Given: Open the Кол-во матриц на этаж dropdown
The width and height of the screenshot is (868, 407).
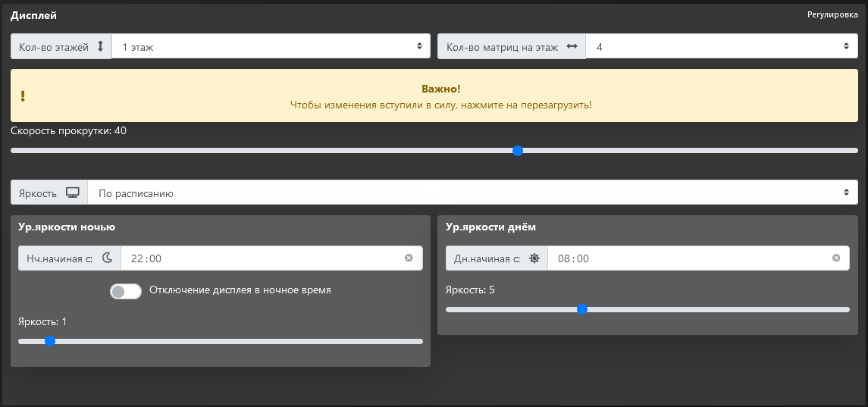Looking at the screenshot, I should pyautogui.click(x=721, y=46).
